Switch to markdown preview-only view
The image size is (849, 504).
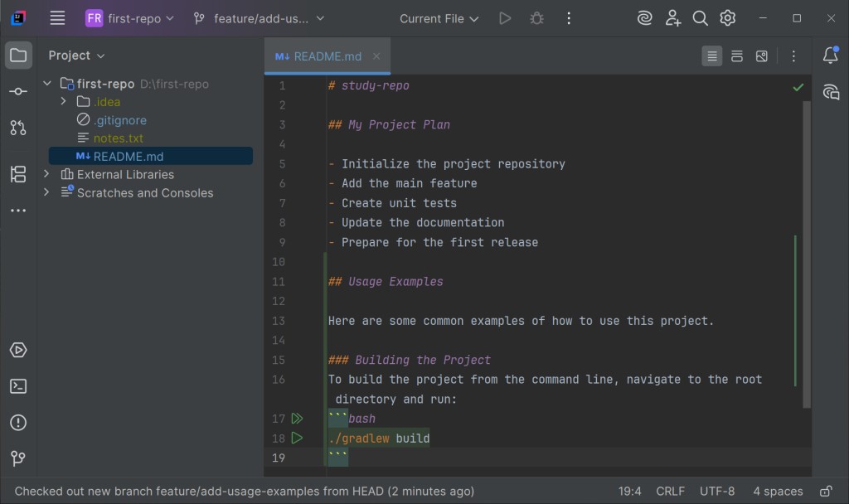[x=762, y=56]
